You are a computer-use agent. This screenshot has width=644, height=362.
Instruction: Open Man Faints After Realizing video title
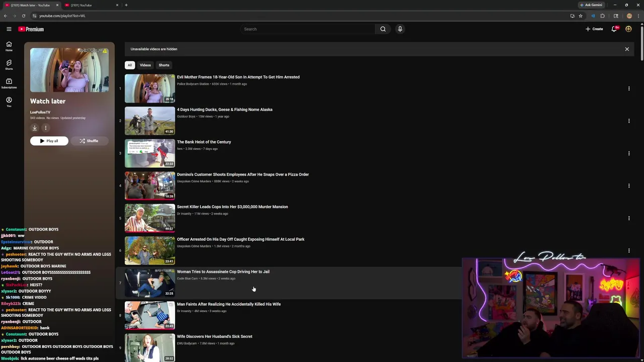click(x=229, y=304)
